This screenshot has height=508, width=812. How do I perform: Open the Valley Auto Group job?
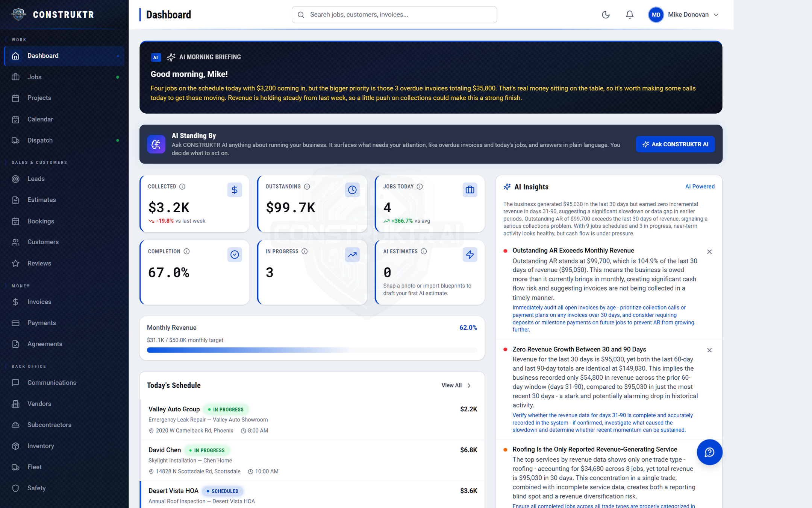[312, 420]
